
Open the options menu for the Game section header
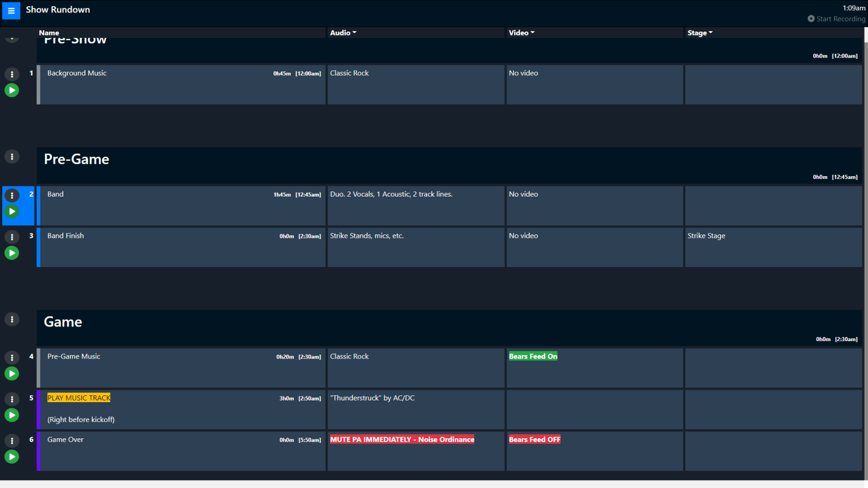tap(12, 319)
